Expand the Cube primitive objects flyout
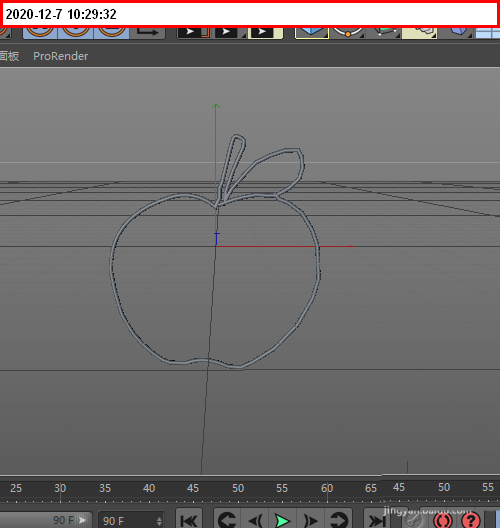 (x=312, y=32)
